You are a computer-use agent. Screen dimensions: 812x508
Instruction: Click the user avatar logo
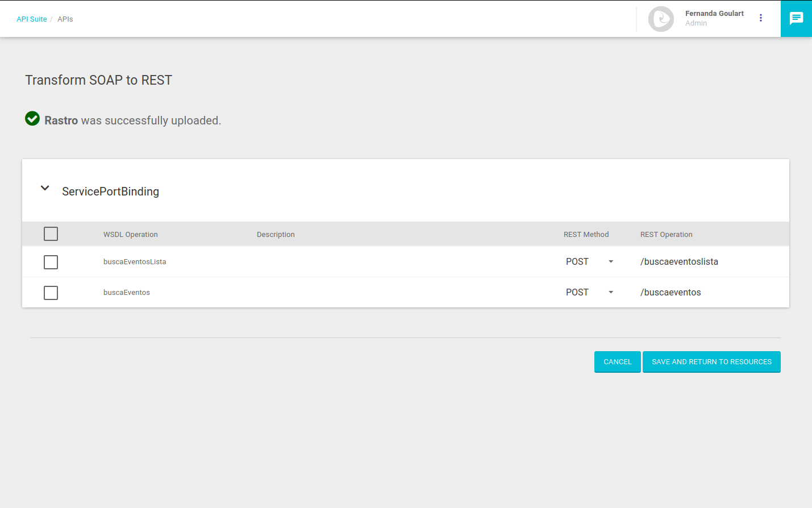661,19
